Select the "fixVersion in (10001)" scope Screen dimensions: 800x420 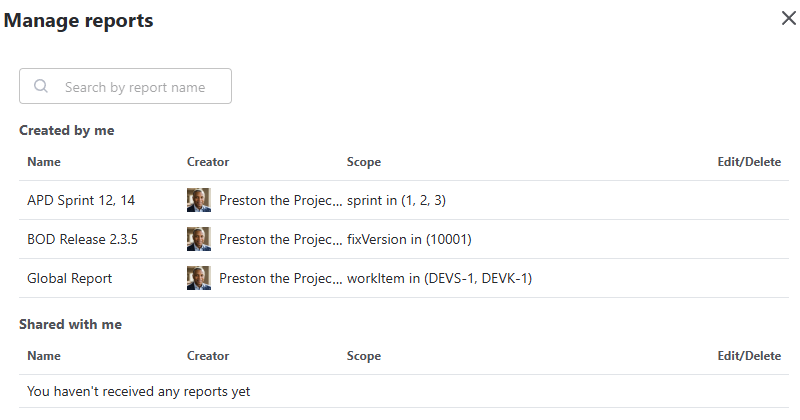409,239
